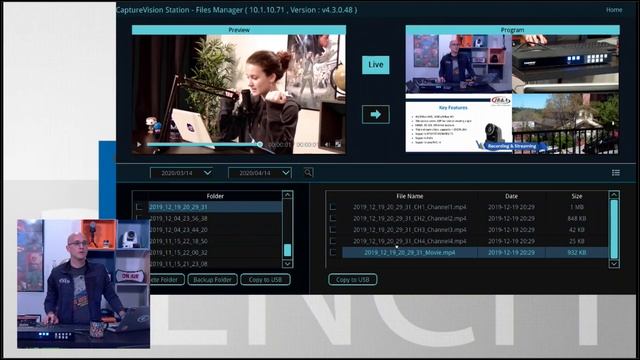Check the CH3_Channel3.mp4 file checkbox
Screen dimensions: 640x360
point(333,230)
